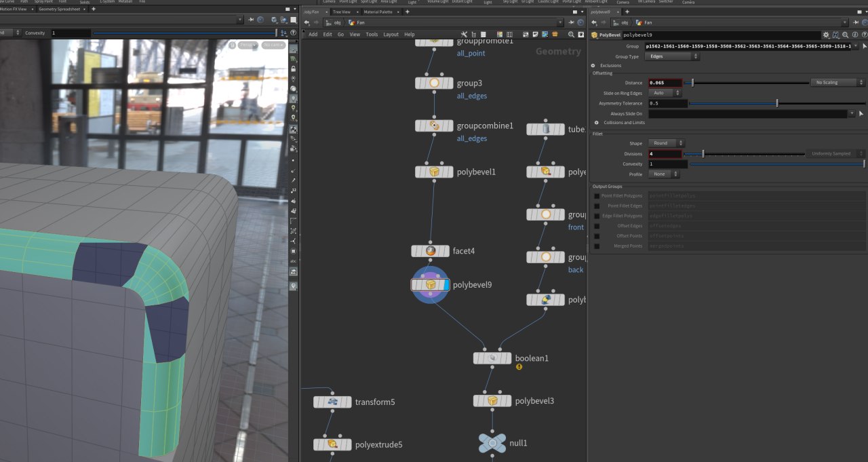
Task: Select the null1 node
Action: [492, 443]
